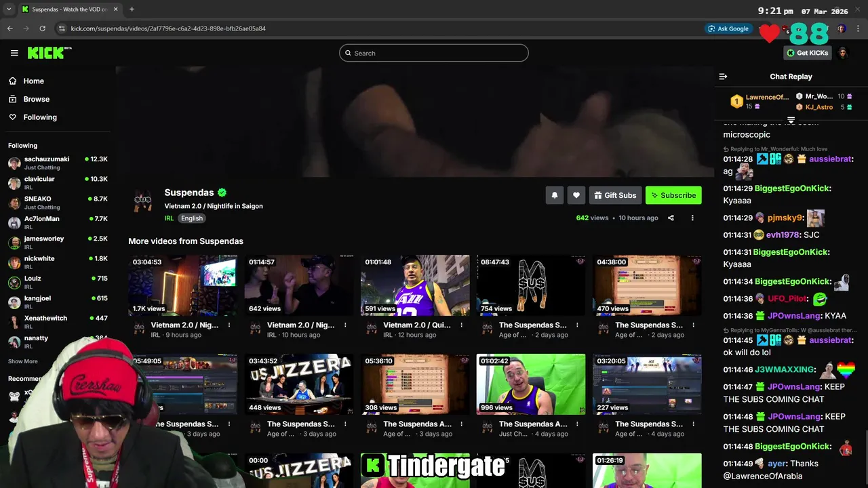The width and height of the screenshot is (868, 488).
Task: Click LawrenceOf... top gifter name
Action: click(767, 97)
